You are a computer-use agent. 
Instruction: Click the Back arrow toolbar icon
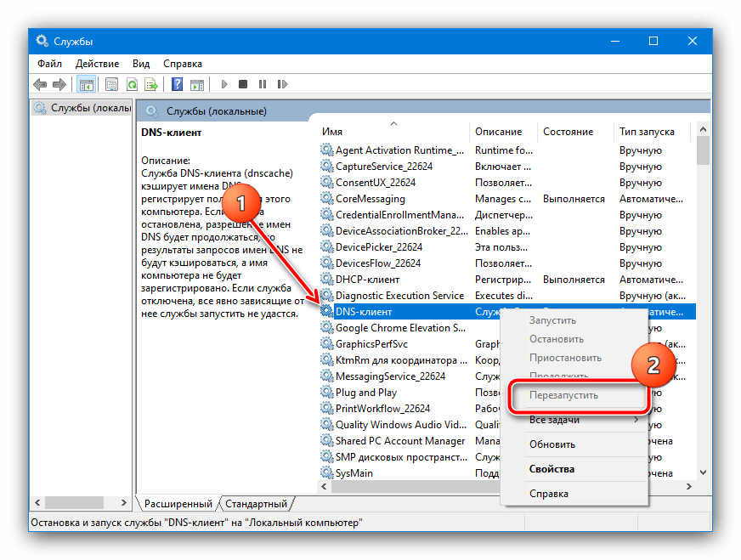[40, 85]
